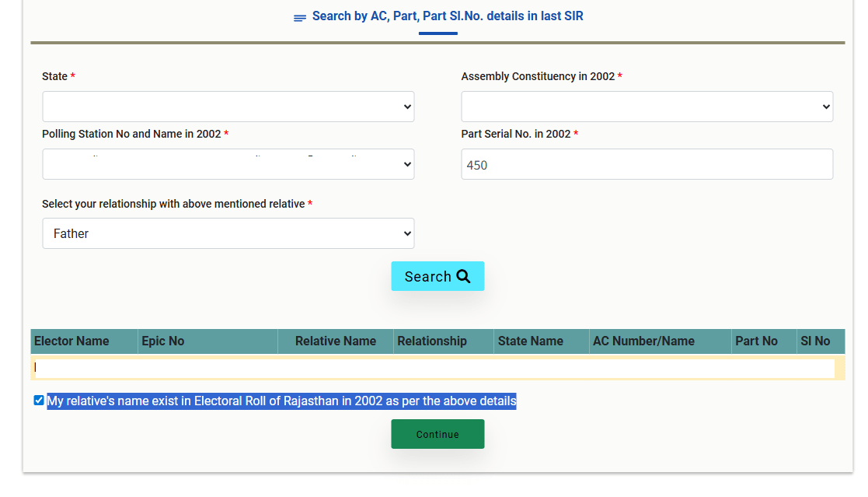Image resolution: width=868 pixels, height=497 pixels.
Task: Open the State dropdown
Action: [x=228, y=107]
